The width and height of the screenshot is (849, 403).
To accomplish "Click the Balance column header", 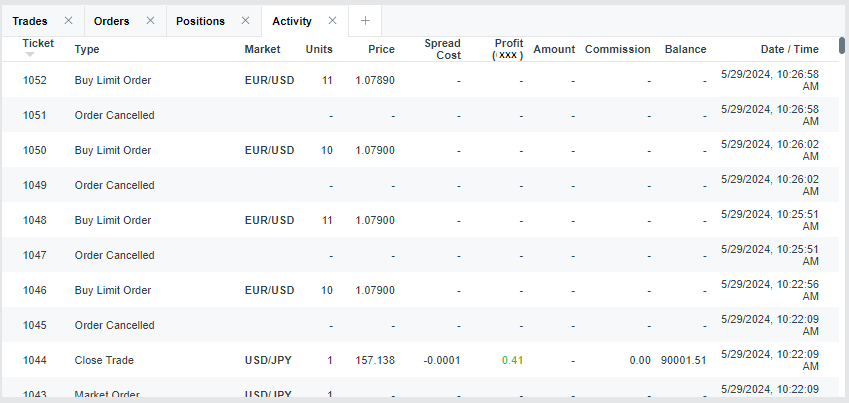I will [685, 49].
